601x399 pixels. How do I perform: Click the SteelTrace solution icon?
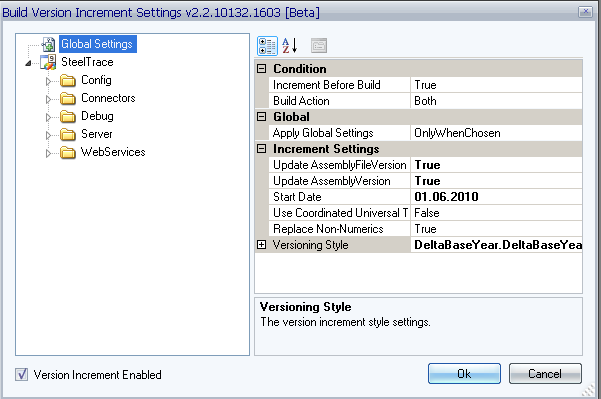[x=48, y=62]
